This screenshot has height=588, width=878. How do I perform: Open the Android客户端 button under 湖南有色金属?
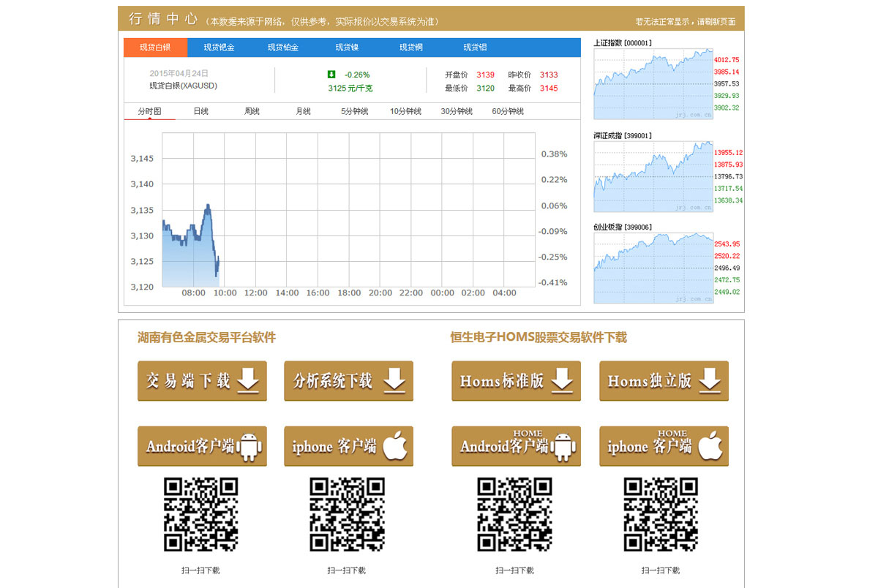click(x=202, y=446)
